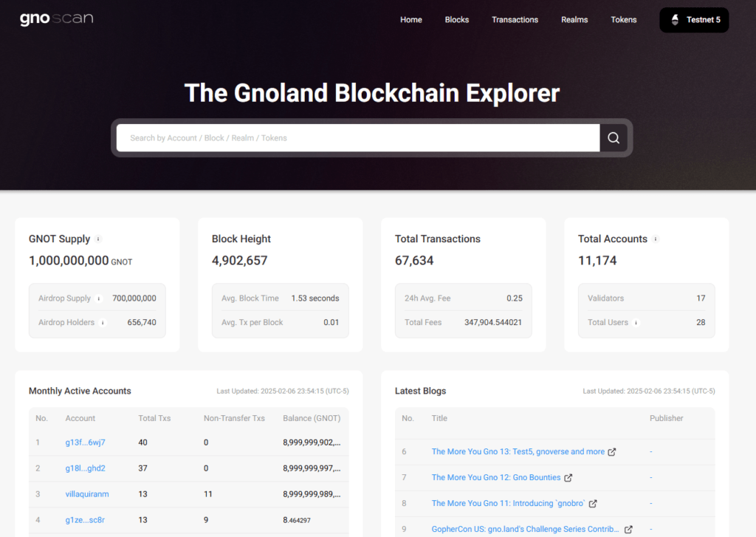This screenshot has width=756, height=537.
Task: Click Total Fees value 347,904.544021
Action: tap(492, 323)
